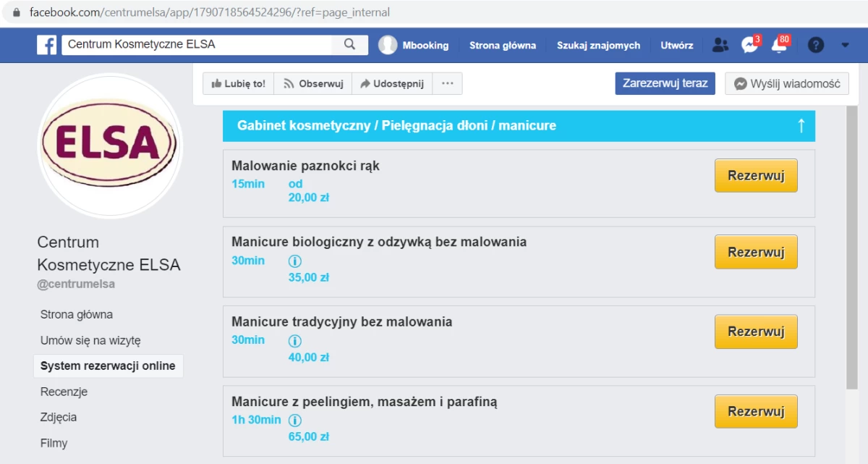868x464 pixels.
Task: Open the friend requests icon
Action: coord(720,45)
